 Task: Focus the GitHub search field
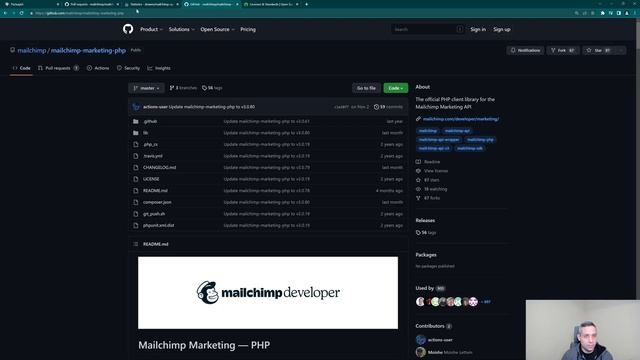tap(427, 29)
